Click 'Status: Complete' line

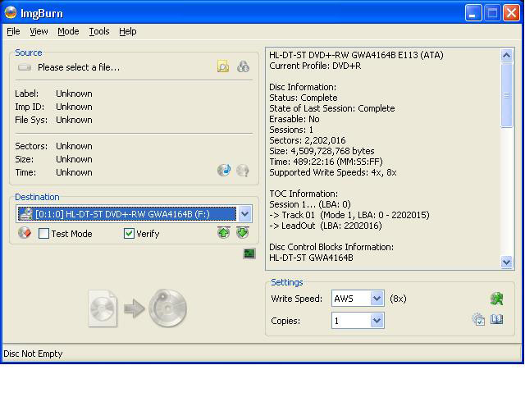pyautogui.click(x=304, y=98)
